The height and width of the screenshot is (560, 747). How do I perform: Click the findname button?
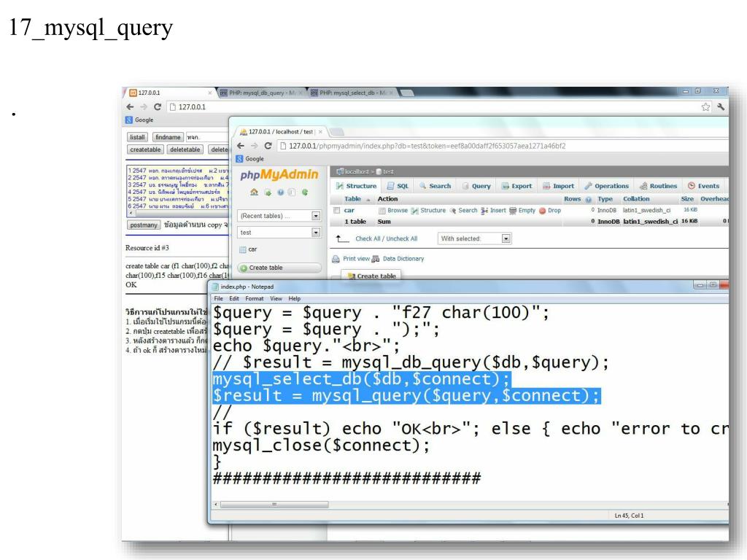168,137
